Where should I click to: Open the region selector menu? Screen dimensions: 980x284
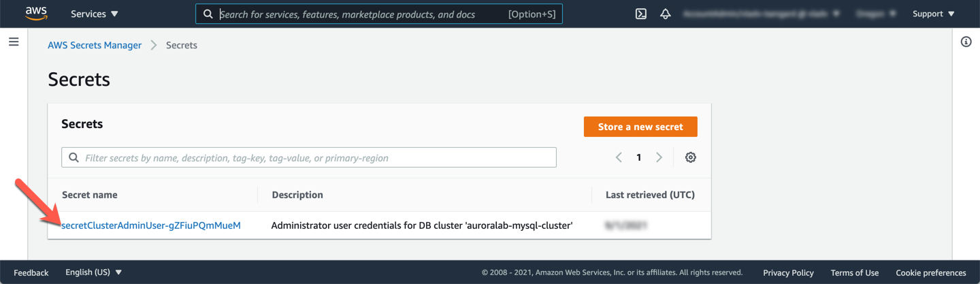coord(875,14)
